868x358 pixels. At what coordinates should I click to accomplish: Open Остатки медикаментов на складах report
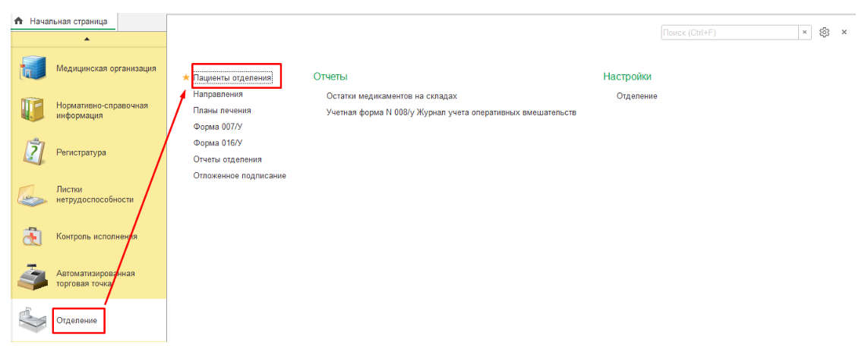pos(391,96)
